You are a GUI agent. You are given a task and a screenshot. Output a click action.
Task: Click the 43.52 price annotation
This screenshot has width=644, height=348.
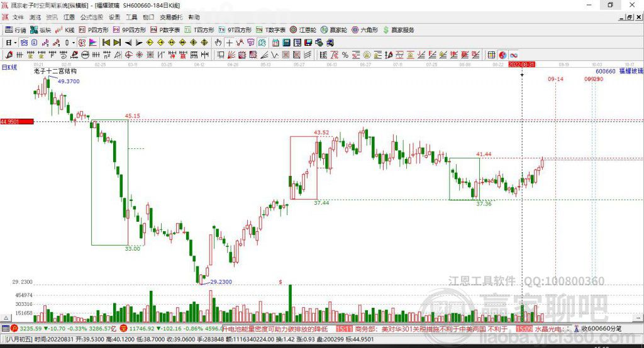[321, 132]
